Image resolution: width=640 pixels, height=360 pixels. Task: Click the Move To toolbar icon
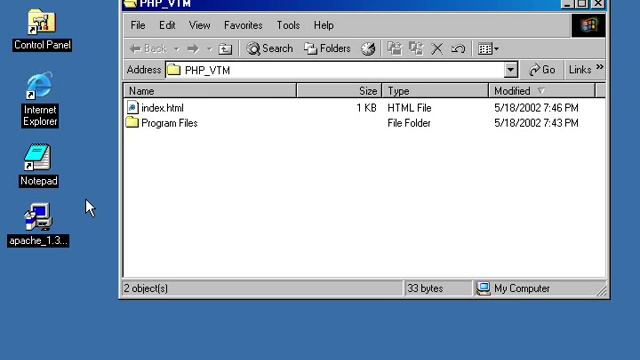point(394,49)
